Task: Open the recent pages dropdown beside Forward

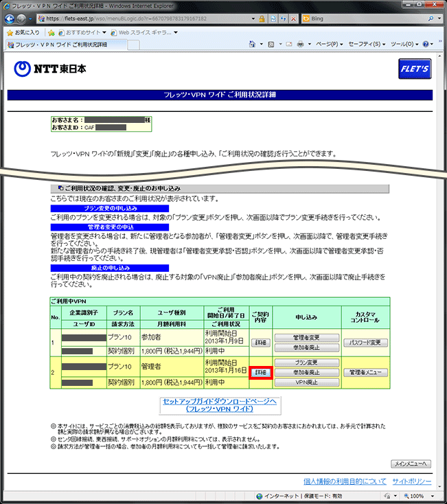Action: [x=30, y=19]
